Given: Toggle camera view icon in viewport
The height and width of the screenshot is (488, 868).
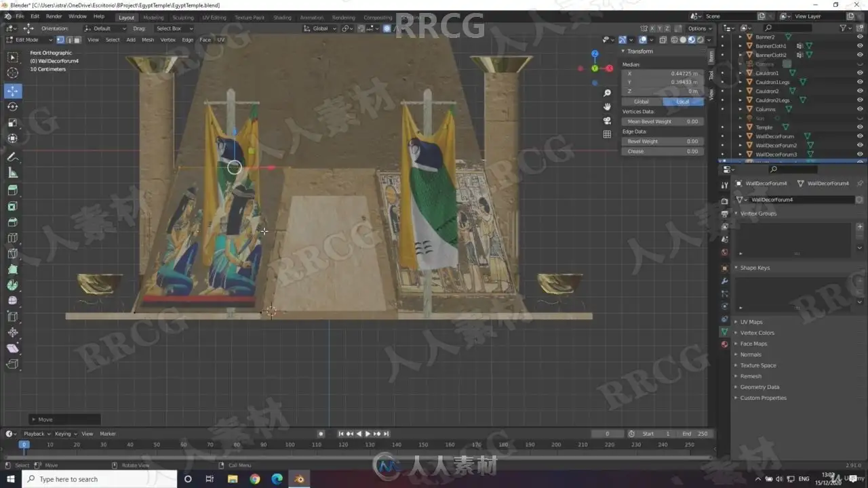Looking at the screenshot, I should pyautogui.click(x=607, y=121).
